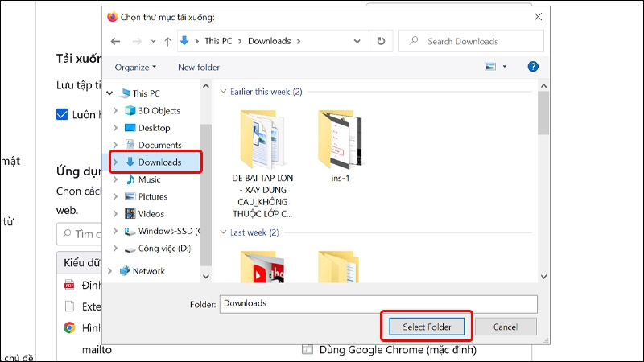Click the file list scroll down arrow
The width and height of the screenshot is (644, 362).
(x=543, y=277)
